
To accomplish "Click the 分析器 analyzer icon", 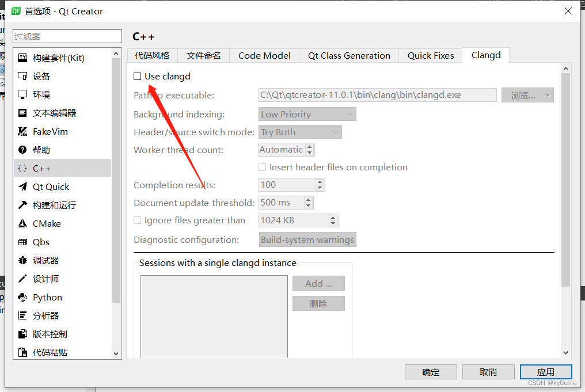I will 23,315.
